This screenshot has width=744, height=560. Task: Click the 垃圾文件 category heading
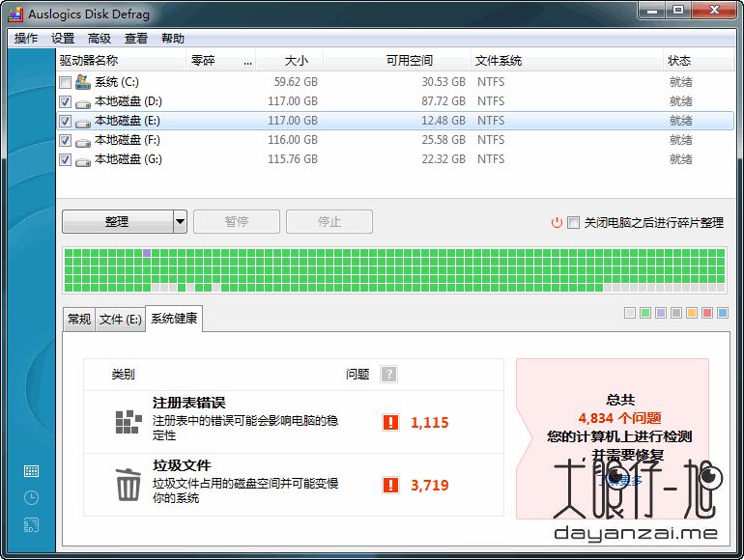coord(182,465)
